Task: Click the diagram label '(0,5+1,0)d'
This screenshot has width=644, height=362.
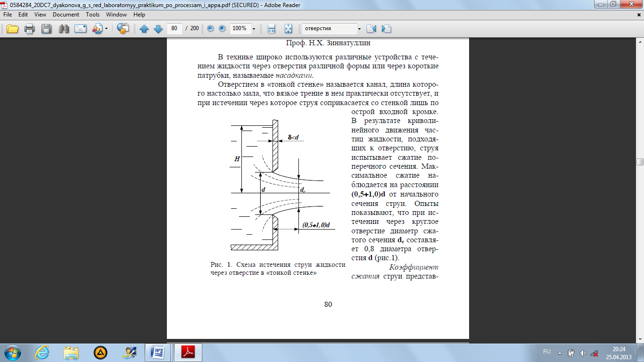Action: pos(316,225)
